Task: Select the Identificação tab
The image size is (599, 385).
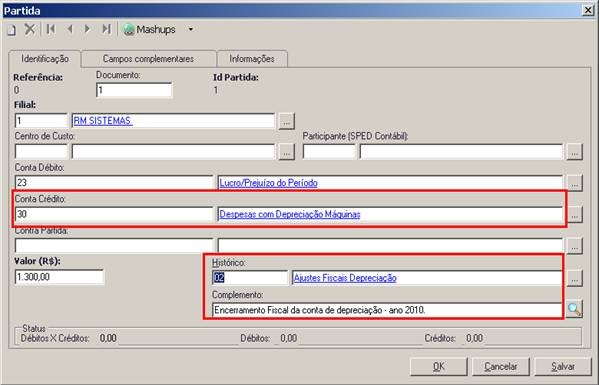Action: [x=45, y=59]
